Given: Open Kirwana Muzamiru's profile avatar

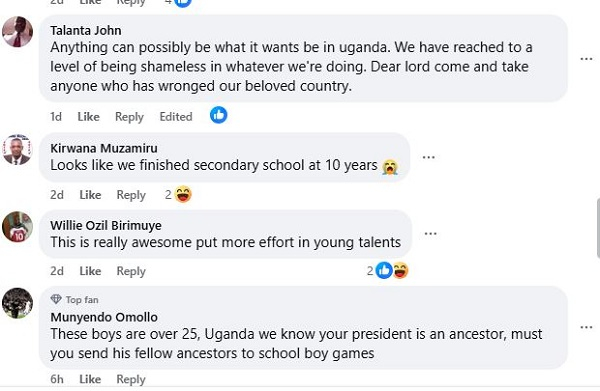Looking at the screenshot, I should click(17, 150).
